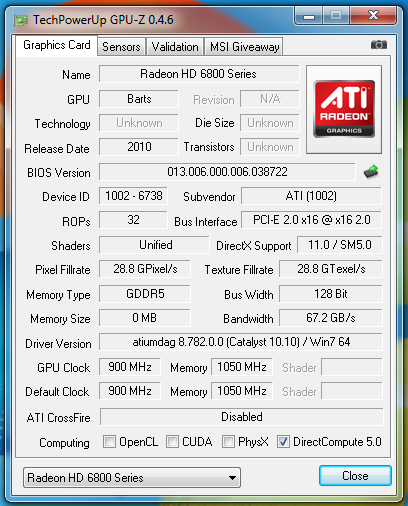Viewport: 408px width, 506px height.
Task: Click the ATI Radeon Graphics logo
Action: click(x=344, y=109)
